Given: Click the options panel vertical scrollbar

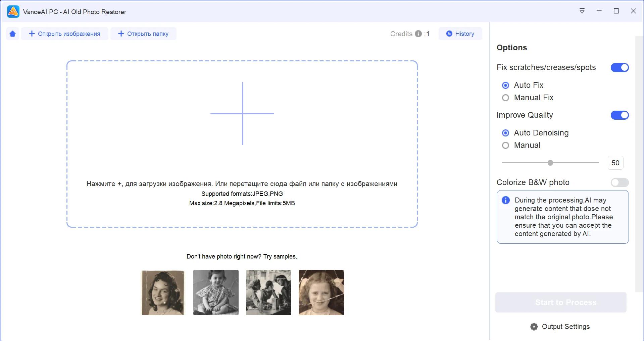Looking at the screenshot, I should 639,164.
